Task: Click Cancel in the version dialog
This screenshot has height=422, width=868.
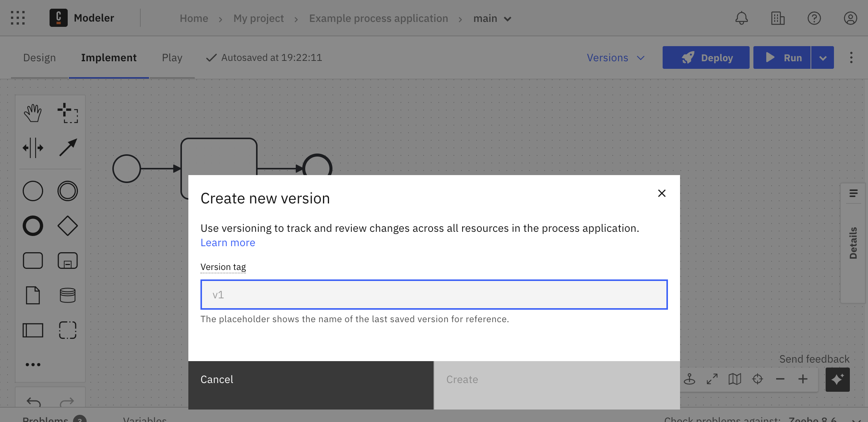Action: 311,385
